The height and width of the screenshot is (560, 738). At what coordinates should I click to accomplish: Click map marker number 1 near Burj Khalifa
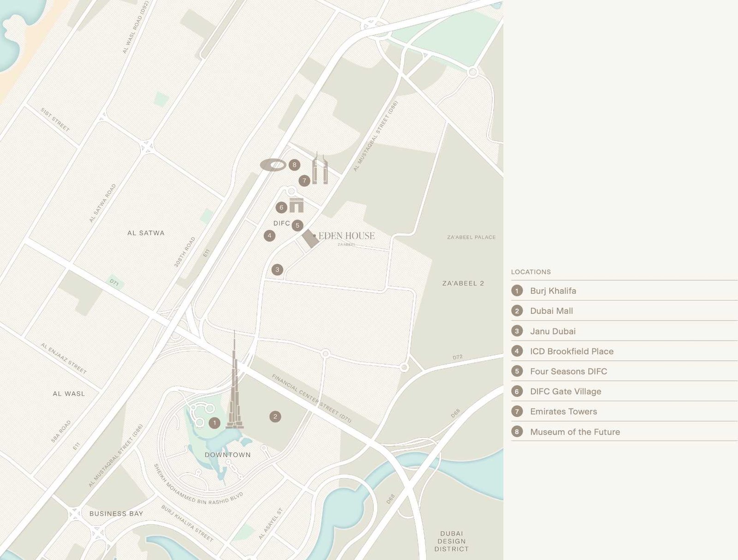(214, 423)
